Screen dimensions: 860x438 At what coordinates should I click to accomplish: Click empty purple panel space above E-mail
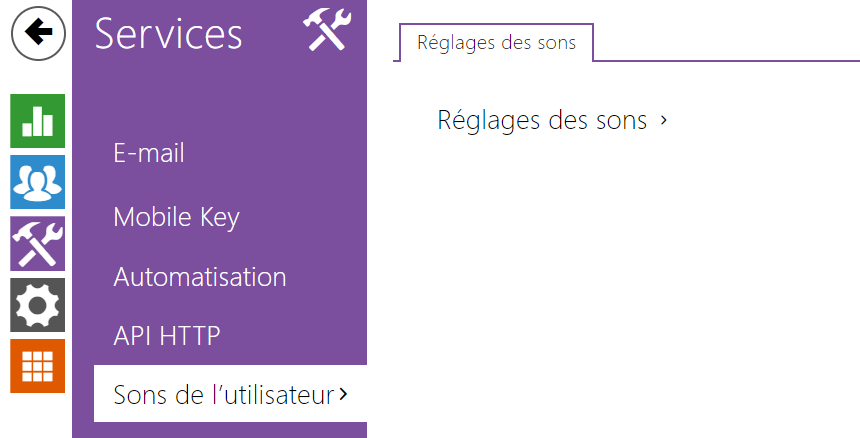pyautogui.click(x=219, y=99)
